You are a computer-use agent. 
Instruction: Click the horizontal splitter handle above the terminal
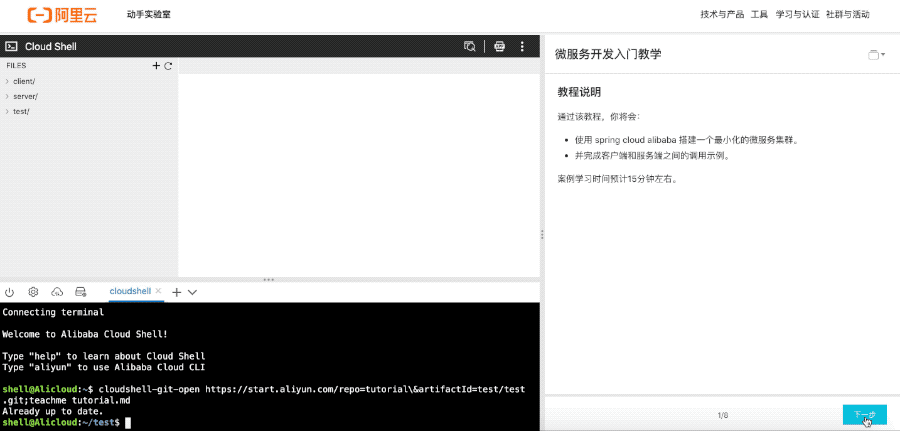(269, 279)
